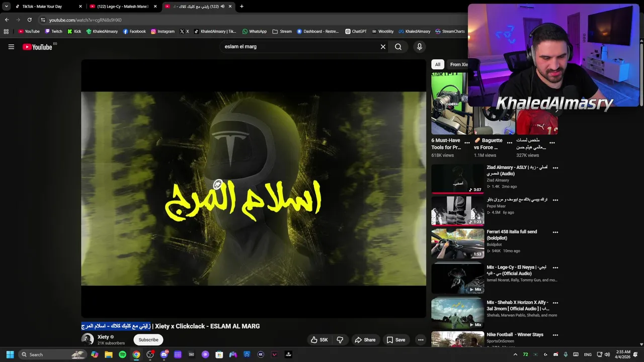Open the Kick bookmark
This screenshot has height=362, width=644.
(x=74, y=31)
